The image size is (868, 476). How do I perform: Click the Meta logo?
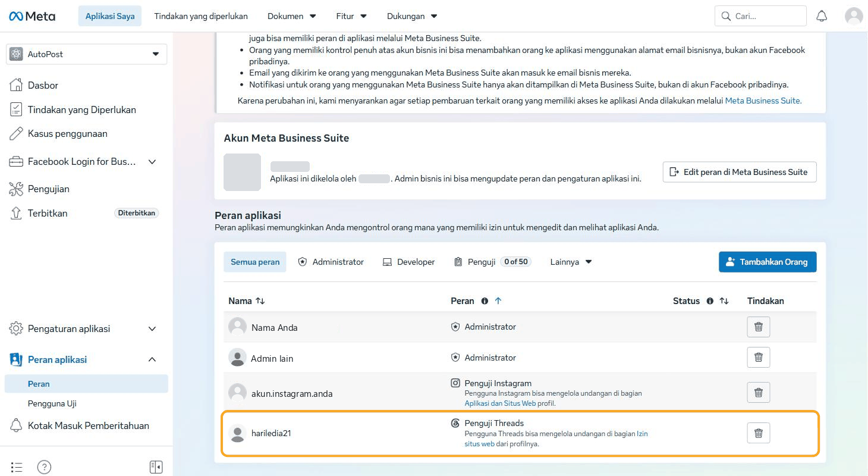point(32,16)
